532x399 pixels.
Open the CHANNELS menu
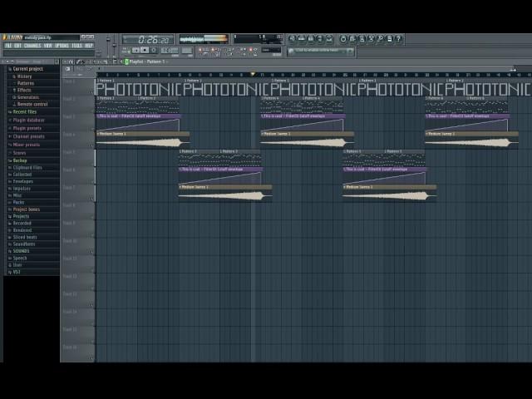pyautogui.click(x=32, y=46)
